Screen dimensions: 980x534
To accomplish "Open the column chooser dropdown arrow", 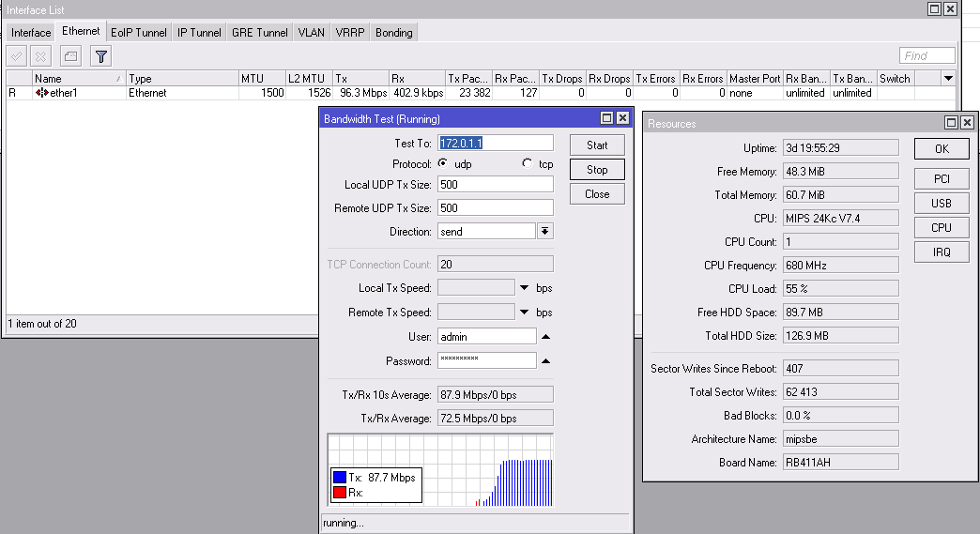I will (948, 79).
